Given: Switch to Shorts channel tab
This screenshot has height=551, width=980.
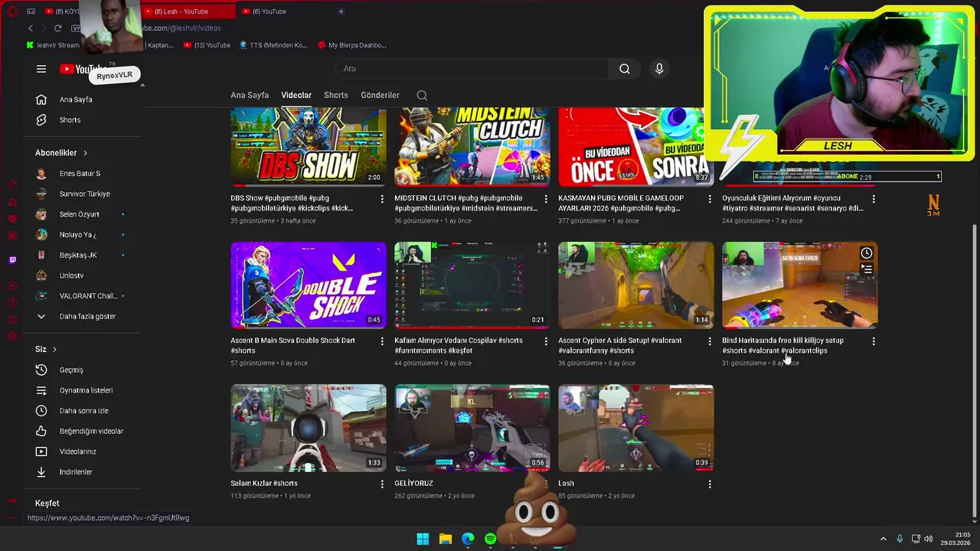Looking at the screenshot, I should [336, 96].
